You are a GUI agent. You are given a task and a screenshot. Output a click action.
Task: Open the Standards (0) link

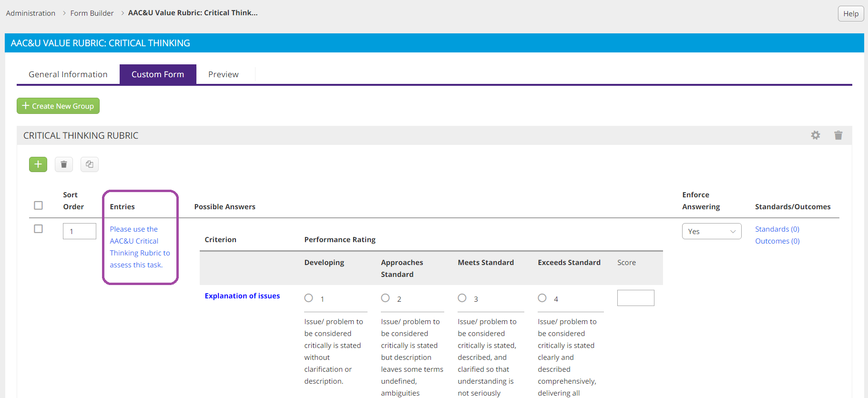(x=777, y=229)
